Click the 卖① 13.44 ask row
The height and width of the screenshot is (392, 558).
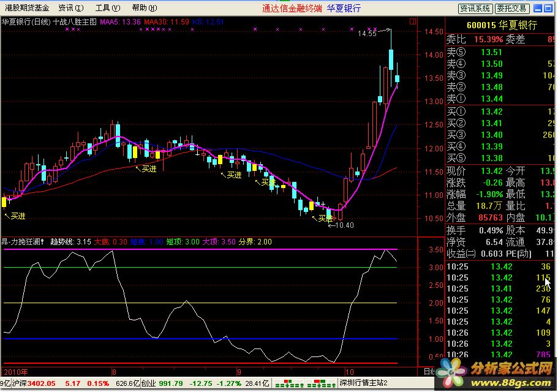[500, 99]
